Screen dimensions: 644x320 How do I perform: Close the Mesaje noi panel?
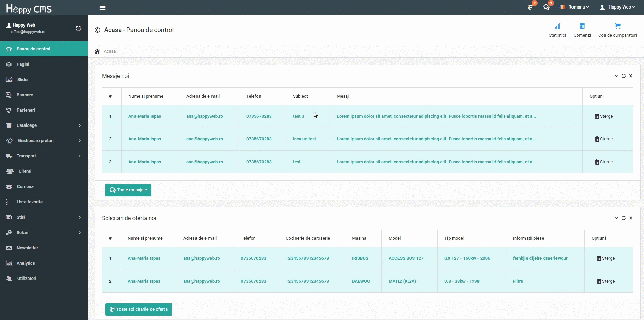tap(631, 76)
